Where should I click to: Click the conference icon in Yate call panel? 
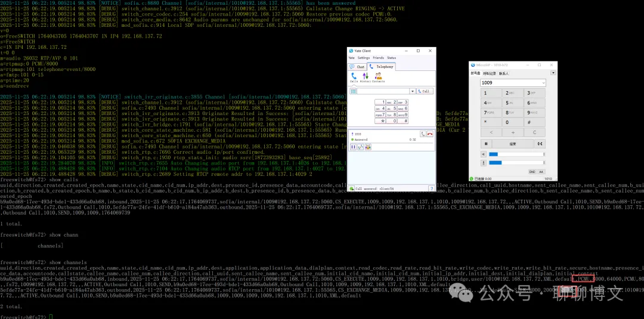click(367, 147)
